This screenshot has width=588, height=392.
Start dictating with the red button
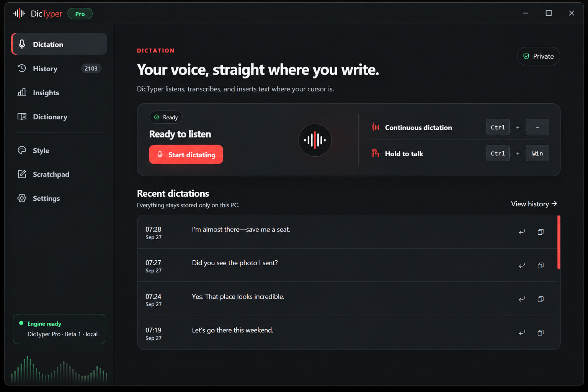[186, 155]
